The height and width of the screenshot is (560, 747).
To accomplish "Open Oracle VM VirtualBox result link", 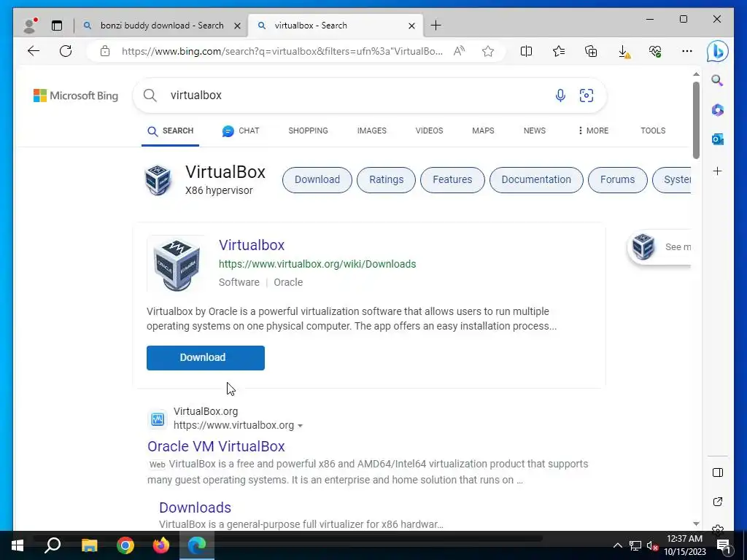I will pyautogui.click(x=216, y=446).
